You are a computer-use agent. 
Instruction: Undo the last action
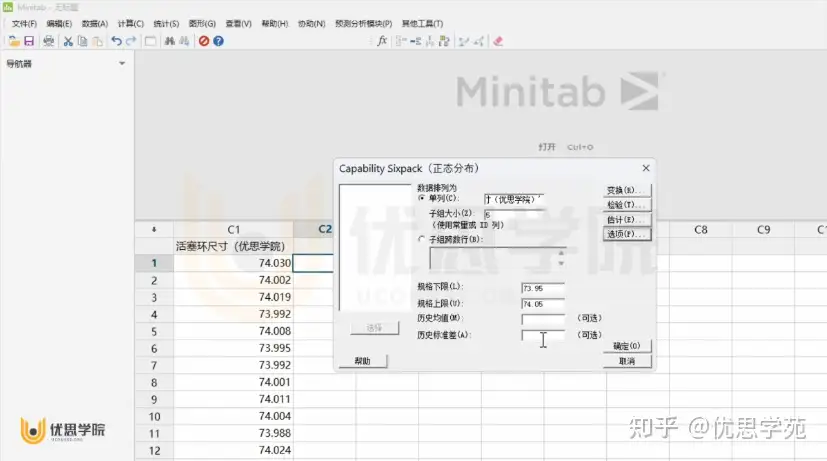pyautogui.click(x=117, y=41)
